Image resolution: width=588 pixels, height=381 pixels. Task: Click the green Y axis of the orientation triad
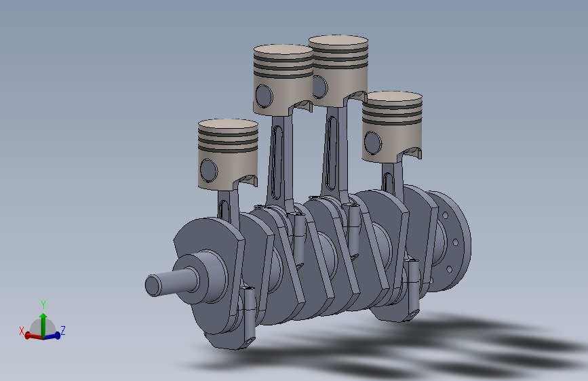(x=43, y=325)
